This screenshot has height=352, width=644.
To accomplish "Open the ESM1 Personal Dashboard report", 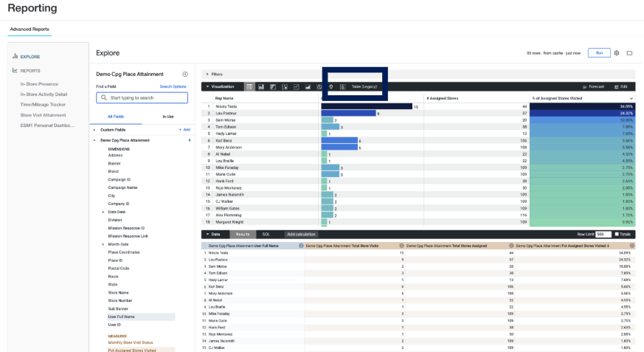I will point(47,125).
